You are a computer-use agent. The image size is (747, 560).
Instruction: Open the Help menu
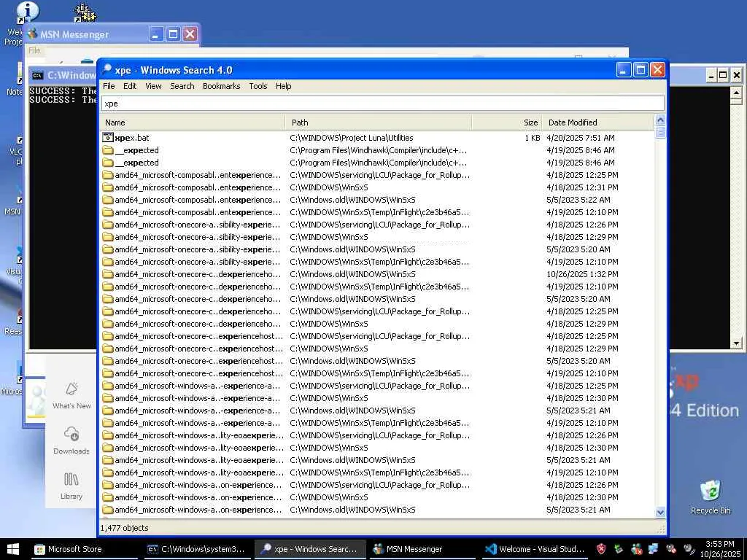click(x=284, y=86)
